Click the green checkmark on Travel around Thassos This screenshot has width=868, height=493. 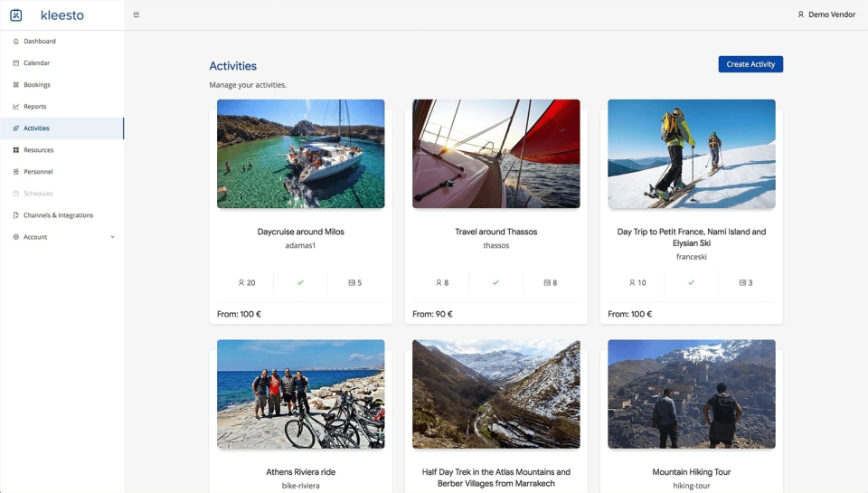point(495,282)
